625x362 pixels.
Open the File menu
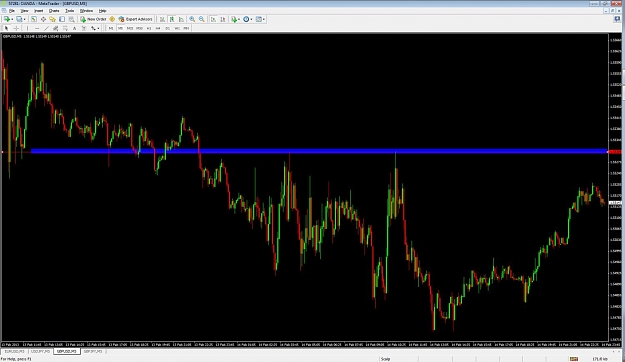[12, 11]
